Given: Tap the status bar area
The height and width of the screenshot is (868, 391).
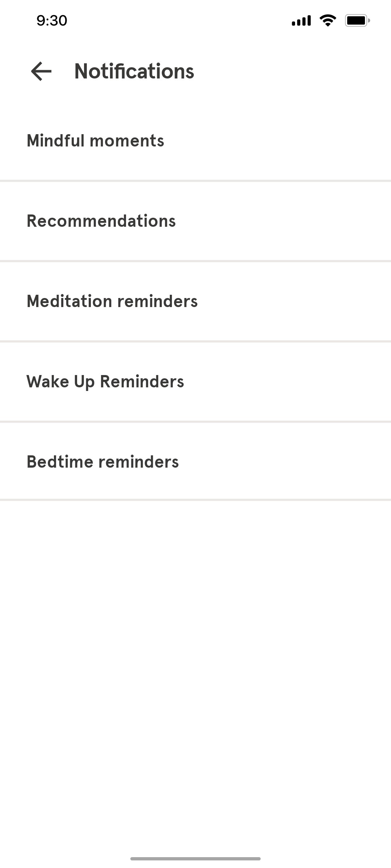Looking at the screenshot, I should 195,21.
